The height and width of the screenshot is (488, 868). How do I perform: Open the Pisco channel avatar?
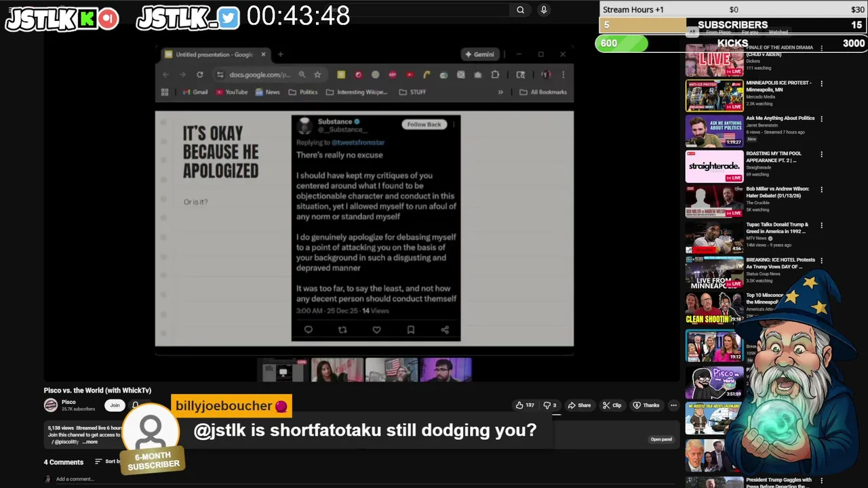tap(51, 405)
